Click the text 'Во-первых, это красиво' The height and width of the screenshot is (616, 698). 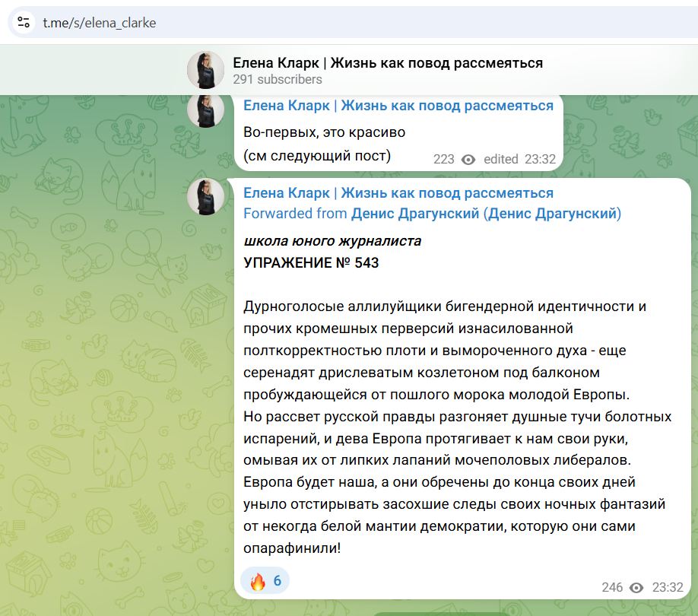(324, 132)
